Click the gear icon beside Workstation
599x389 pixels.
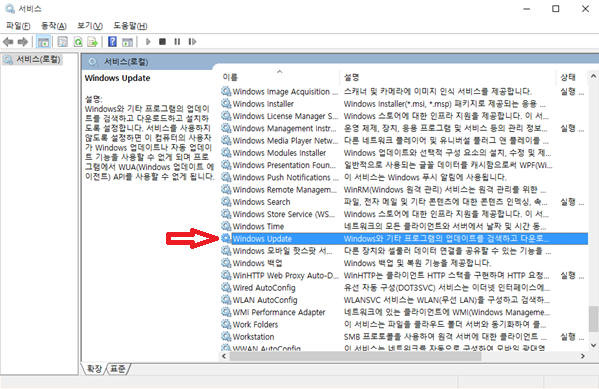tap(226, 337)
